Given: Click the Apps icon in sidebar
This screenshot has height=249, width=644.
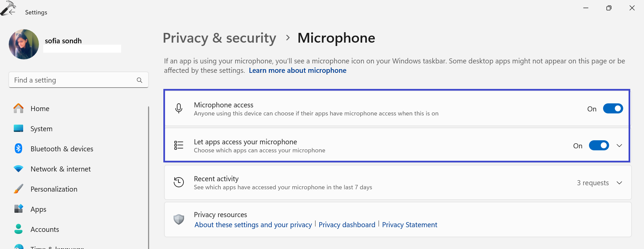Looking at the screenshot, I should click(18, 209).
